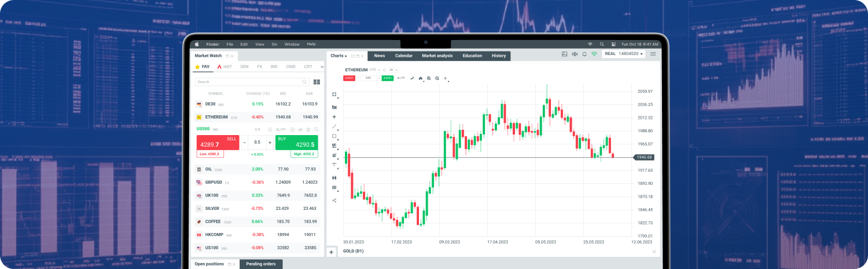
Task: Click the search magnifier in Market Watch
Action: [304, 82]
